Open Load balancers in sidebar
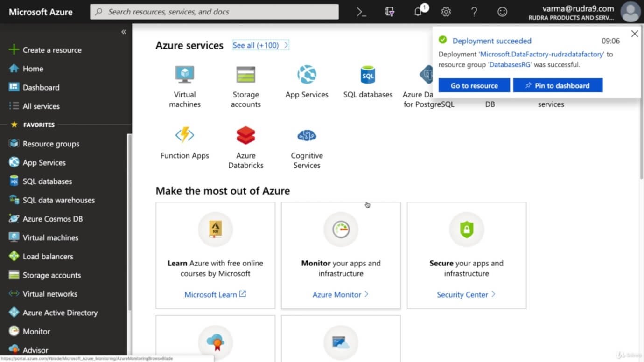Image resolution: width=644 pixels, height=362 pixels. (41, 256)
